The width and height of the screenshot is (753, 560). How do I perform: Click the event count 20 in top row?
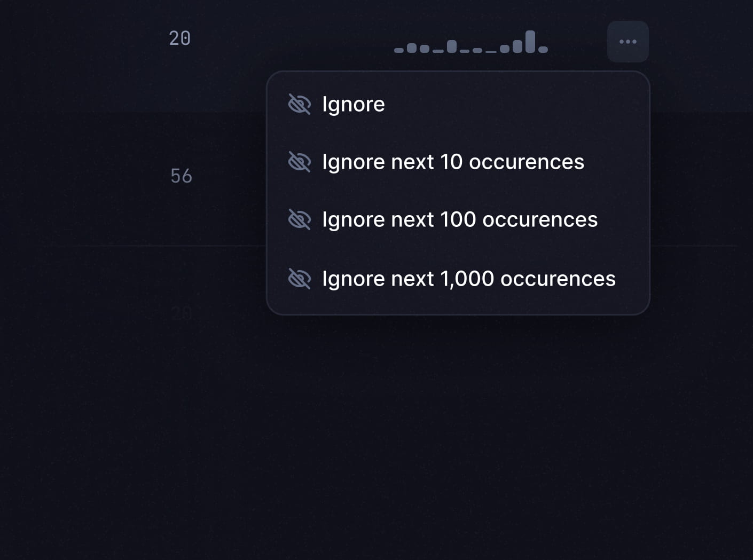pos(179,38)
